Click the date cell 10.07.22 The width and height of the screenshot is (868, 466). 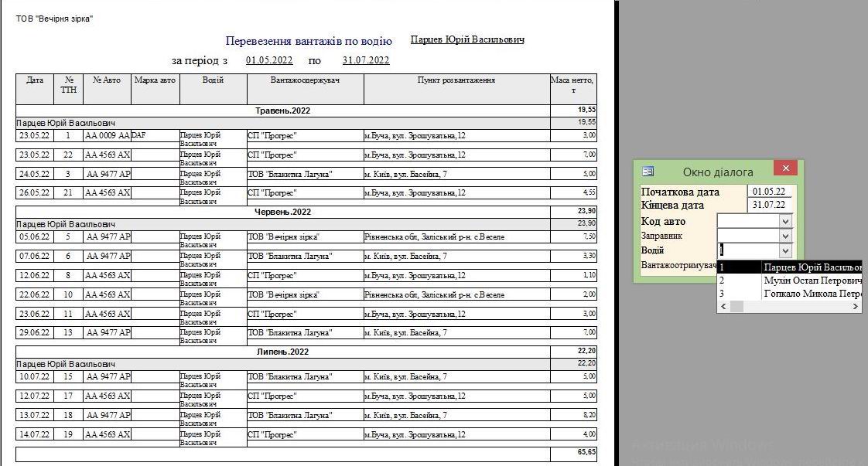click(34, 376)
